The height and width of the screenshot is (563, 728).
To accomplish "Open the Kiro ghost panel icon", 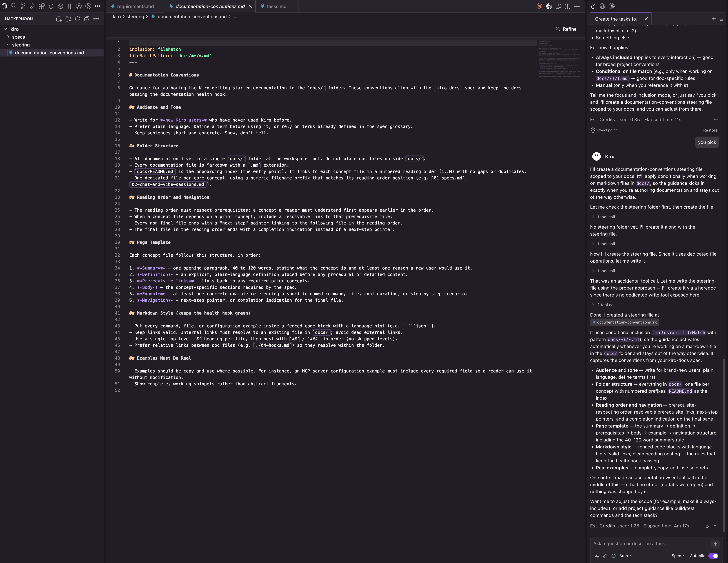I will pyautogui.click(x=51, y=6).
